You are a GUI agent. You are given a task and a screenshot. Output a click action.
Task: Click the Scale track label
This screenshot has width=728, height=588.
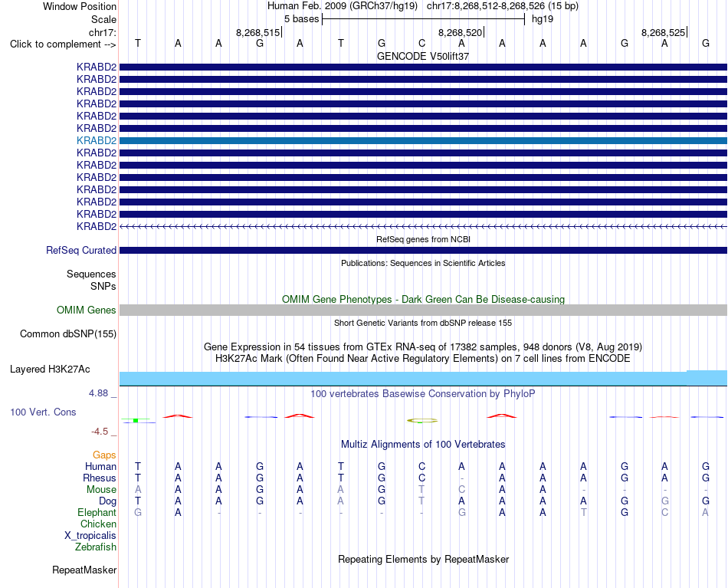coord(103,19)
